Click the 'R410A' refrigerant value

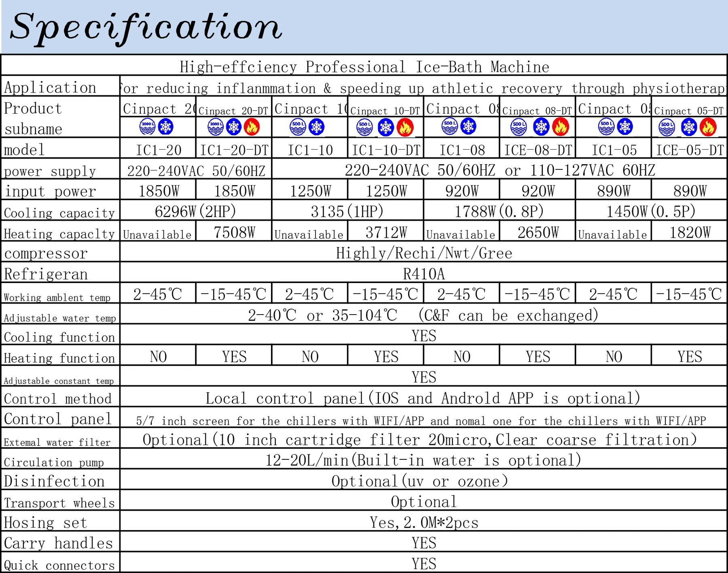pos(424,274)
